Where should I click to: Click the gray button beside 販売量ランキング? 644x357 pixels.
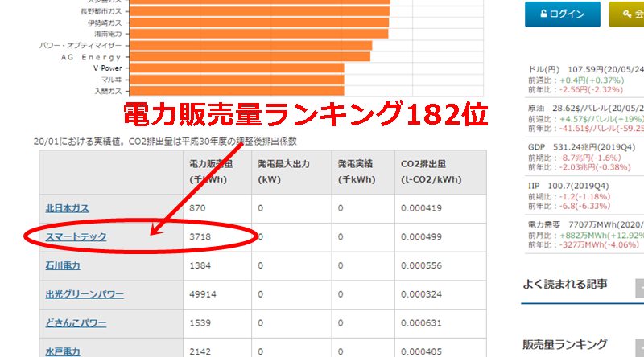[x=639, y=348]
